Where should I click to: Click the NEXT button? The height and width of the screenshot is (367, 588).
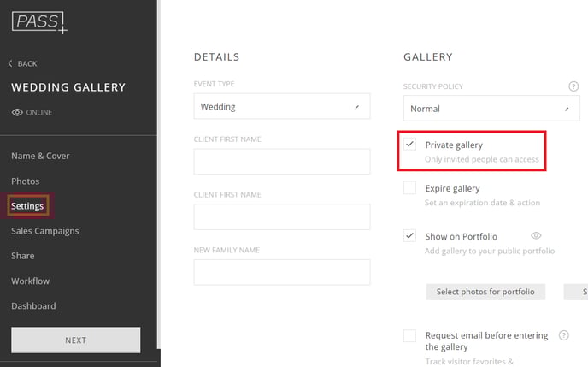(76, 340)
